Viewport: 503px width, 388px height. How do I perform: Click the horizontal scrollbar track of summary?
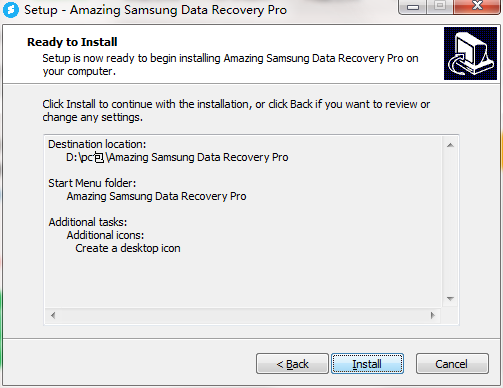pos(243,315)
